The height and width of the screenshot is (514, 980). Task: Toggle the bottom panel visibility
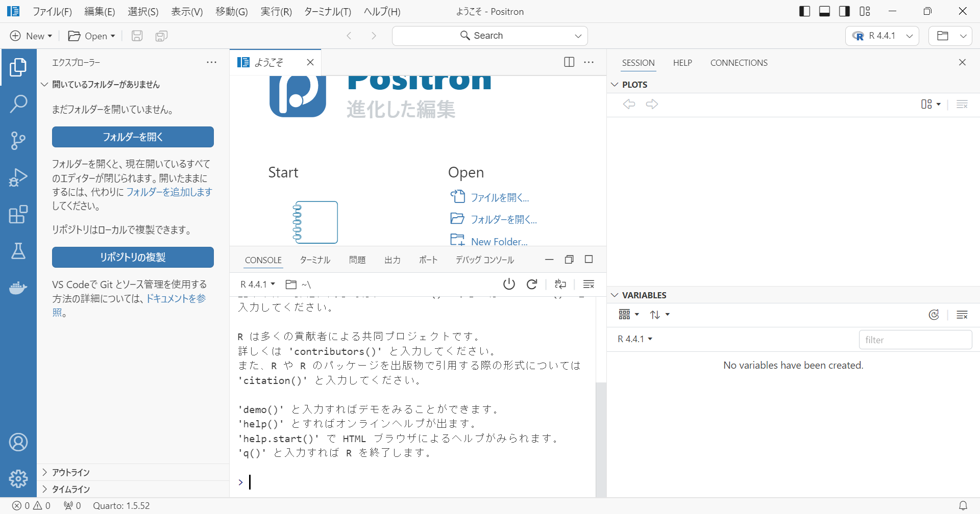click(824, 11)
